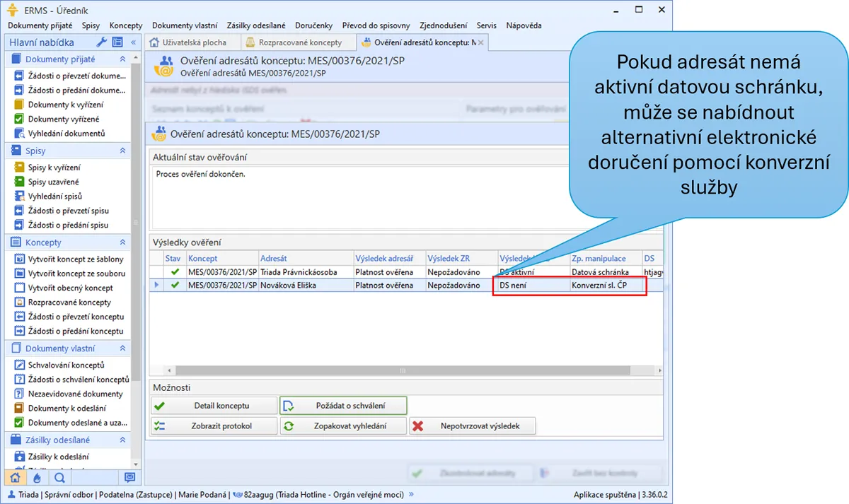Click the flame icon in the bottom sidebar bar
This screenshot has height=504, width=849.
pyautogui.click(x=37, y=477)
